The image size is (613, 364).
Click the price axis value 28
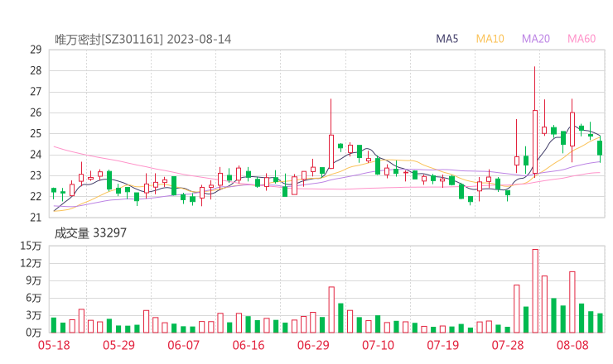(36, 70)
